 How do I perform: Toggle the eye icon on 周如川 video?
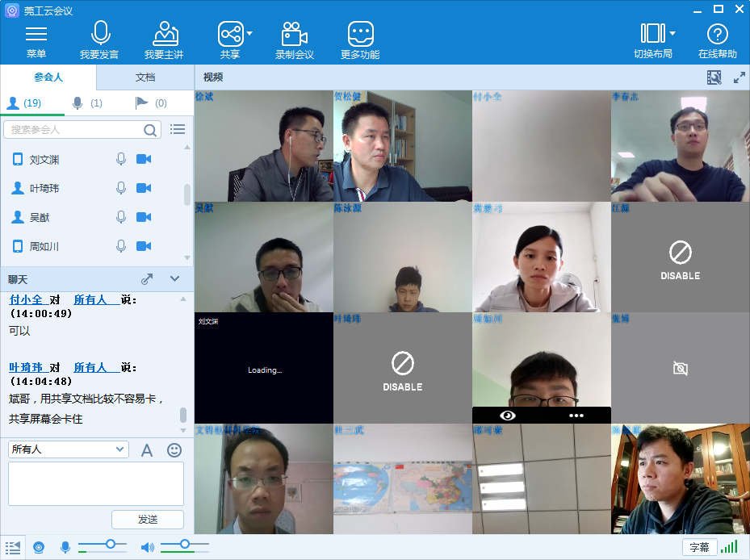(x=507, y=415)
